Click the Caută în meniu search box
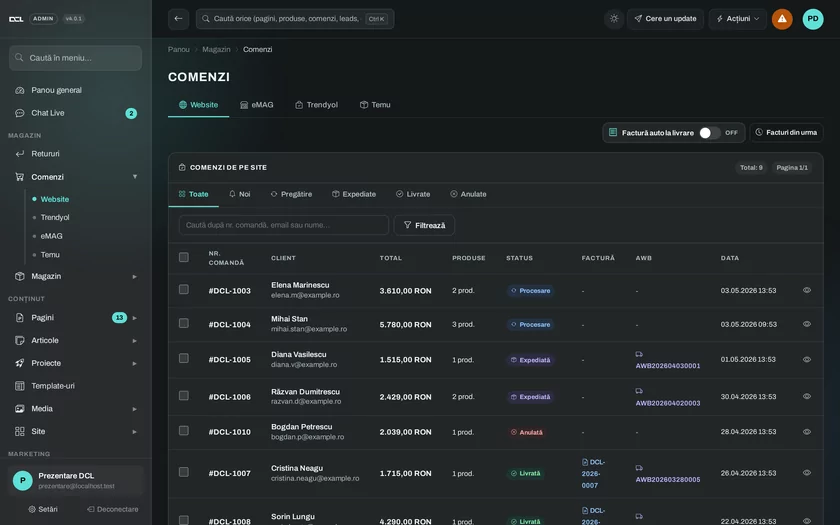The height and width of the screenshot is (525, 840). (76, 58)
